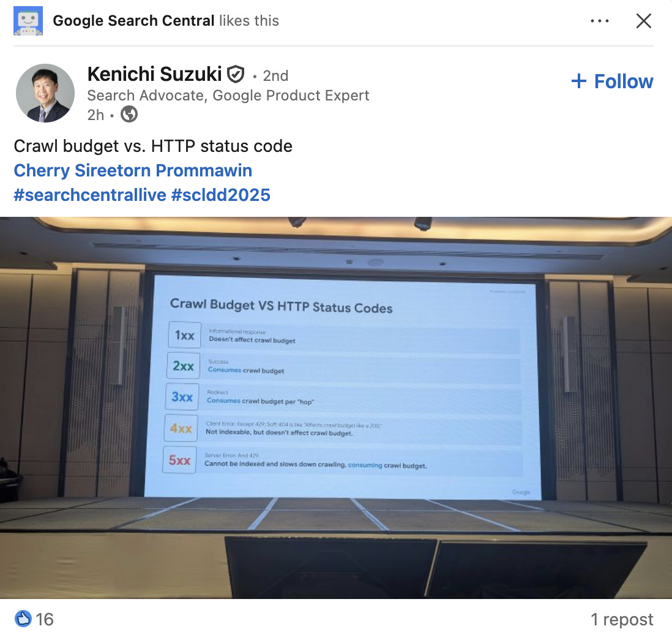Click the 2h timestamp

click(95, 115)
